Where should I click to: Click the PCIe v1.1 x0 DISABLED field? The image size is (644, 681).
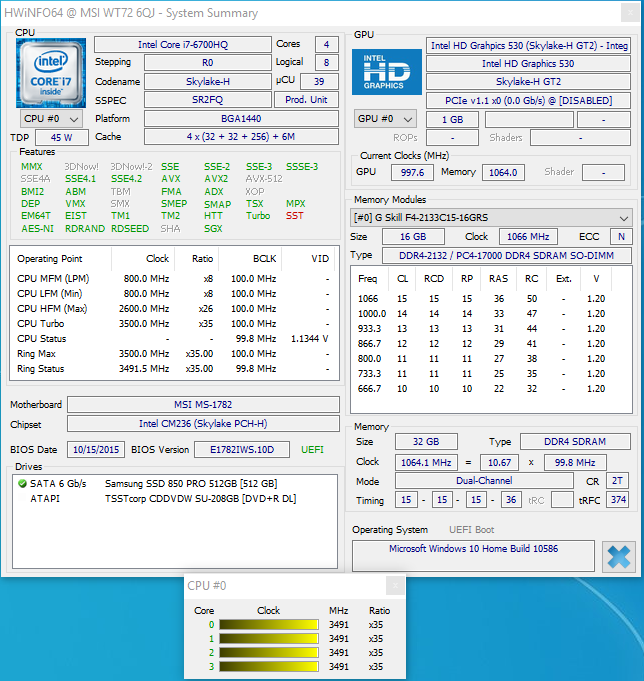(528, 100)
